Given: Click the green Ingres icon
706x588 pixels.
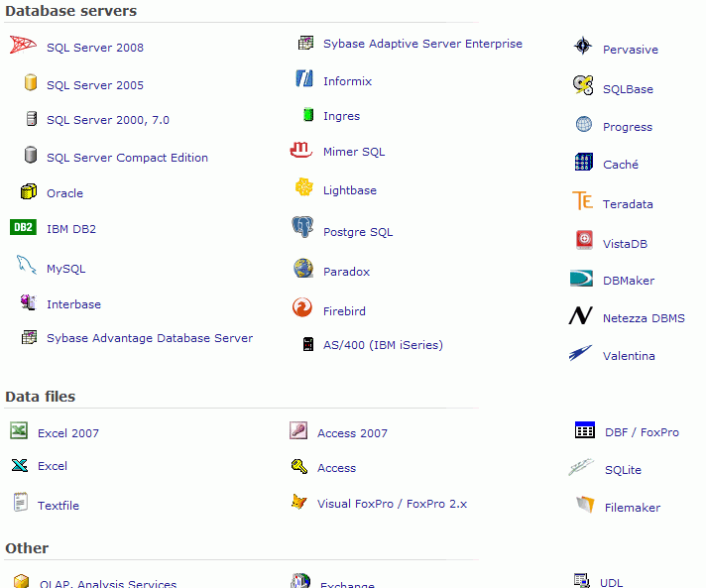Looking at the screenshot, I should point(308,114).
